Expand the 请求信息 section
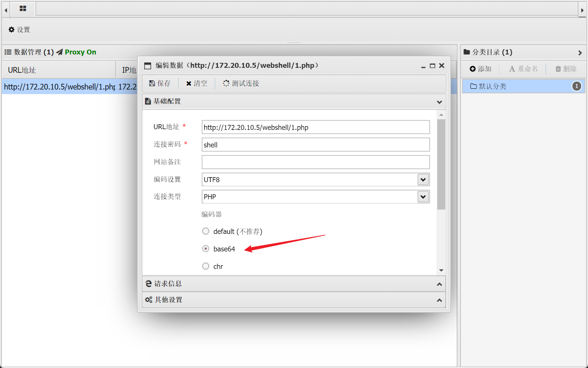 click(x=293, y=284)
